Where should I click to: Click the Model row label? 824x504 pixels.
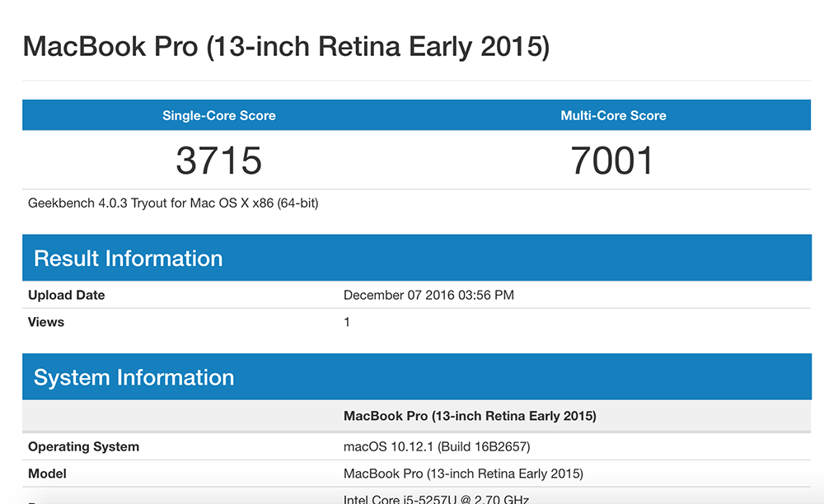[x=48, y=474]
